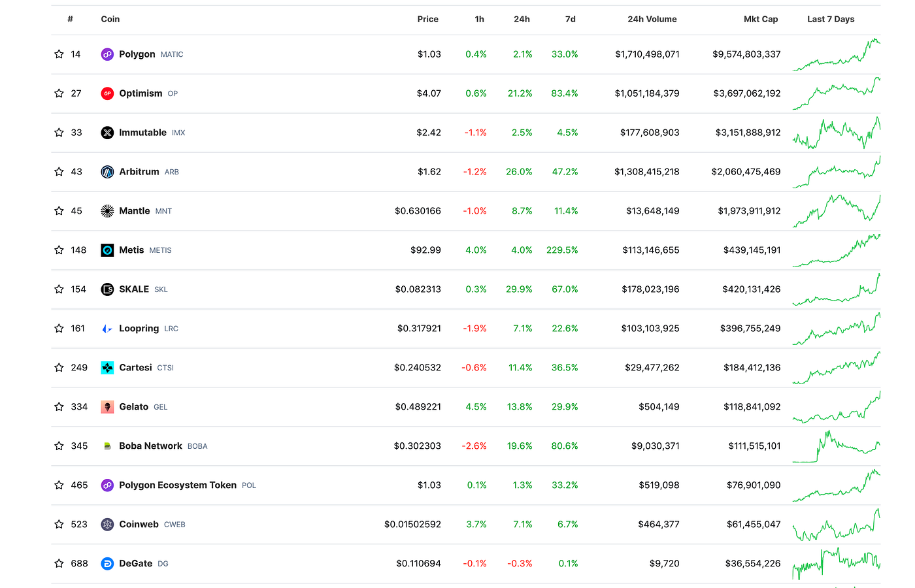This screenshot has height=588, width=915.
Task: Toggle the favorite star for Immutable
Action: tap(59, 133)
